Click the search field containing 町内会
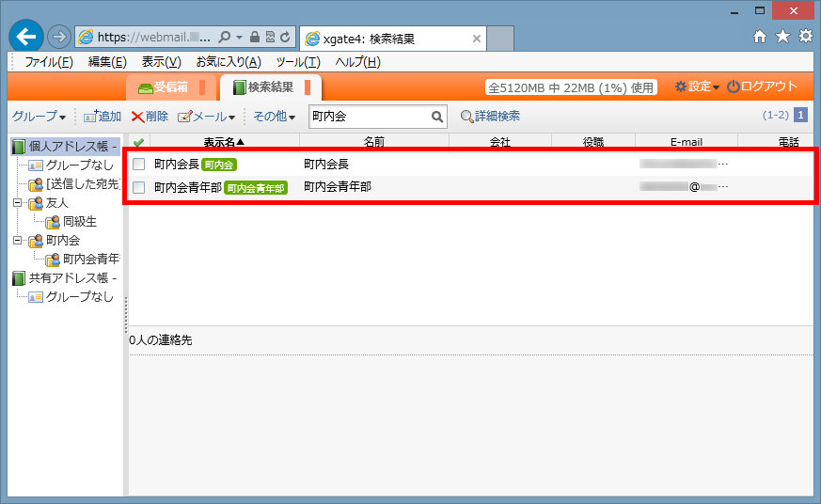821x504 pixels. (369, 117)
